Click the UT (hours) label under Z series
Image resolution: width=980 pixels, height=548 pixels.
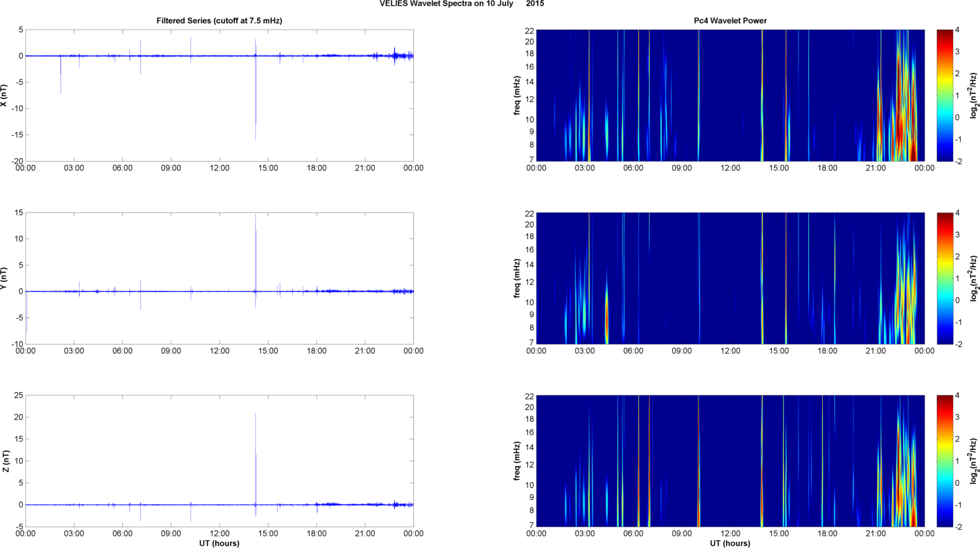[219, 543]
